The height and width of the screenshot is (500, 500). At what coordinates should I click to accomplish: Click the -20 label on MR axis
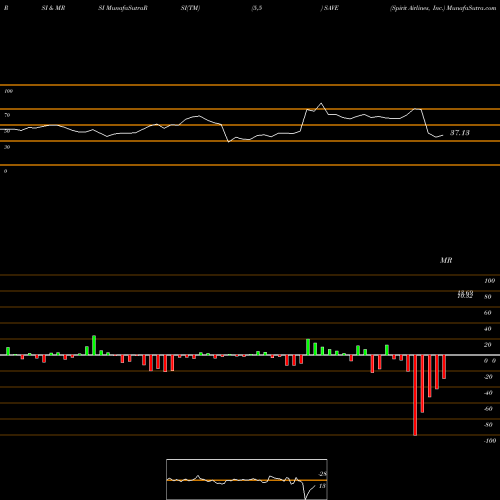click(x=488, y=377)
